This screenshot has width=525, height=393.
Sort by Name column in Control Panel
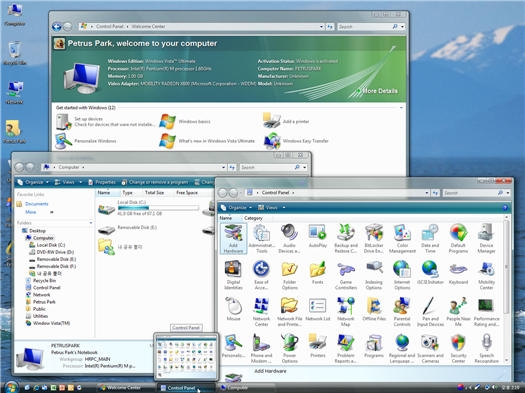point(230,218)
